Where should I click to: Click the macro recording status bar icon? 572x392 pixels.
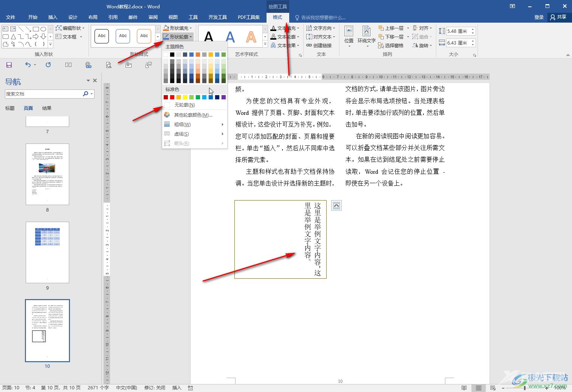pyautogui.click(x=191, y=388)
